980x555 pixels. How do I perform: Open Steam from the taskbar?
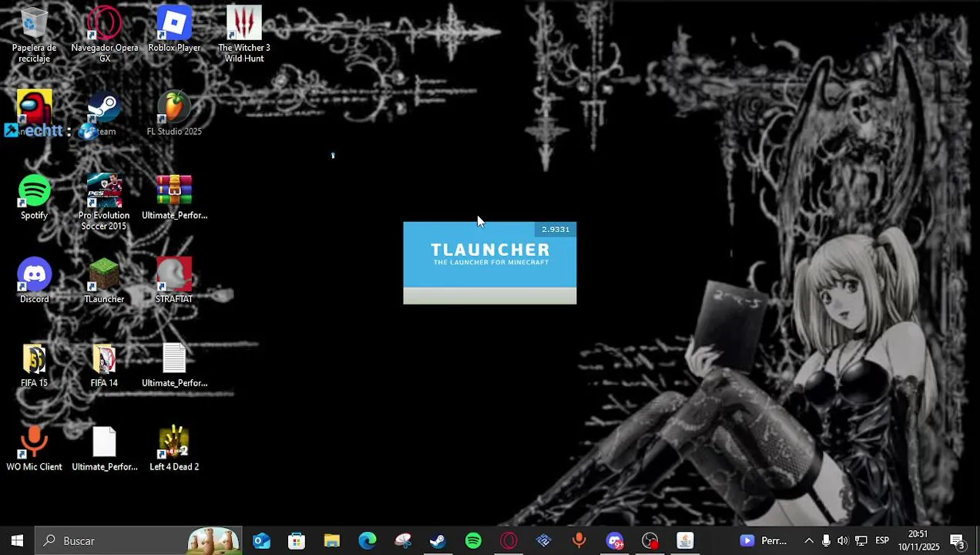click(x=438, y=541)
